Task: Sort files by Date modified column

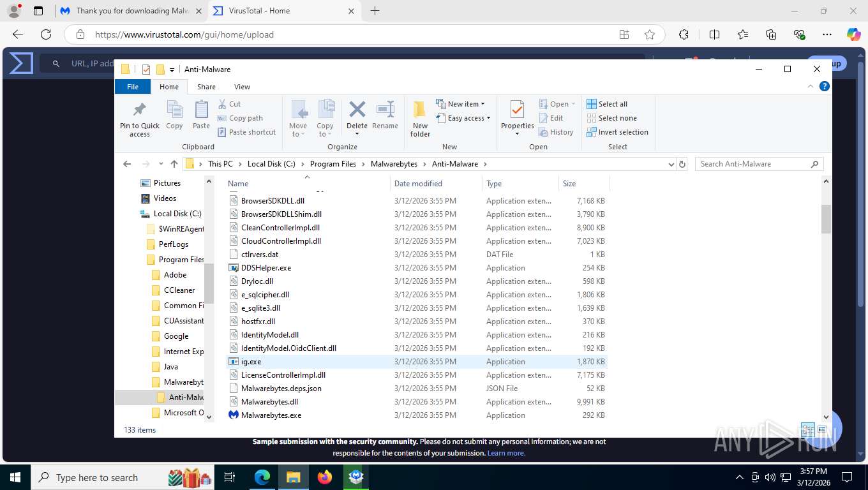Action: [436, 183]
